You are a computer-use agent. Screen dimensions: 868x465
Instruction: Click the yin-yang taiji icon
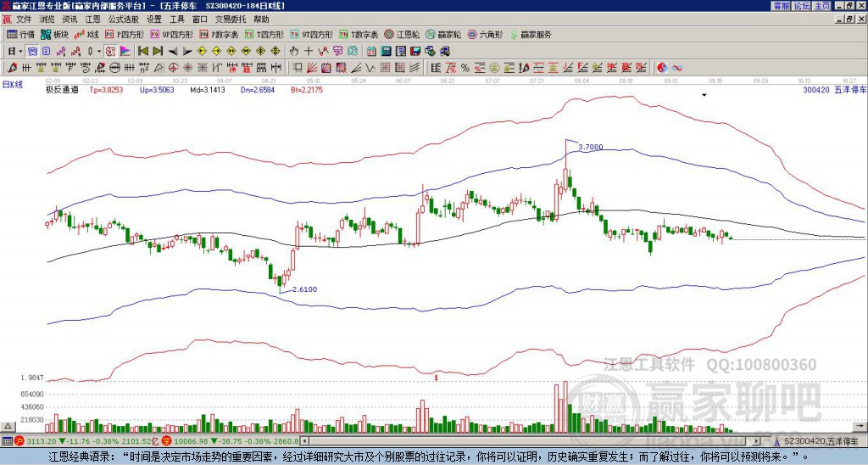pyautogui.click(x=662, y=68)
